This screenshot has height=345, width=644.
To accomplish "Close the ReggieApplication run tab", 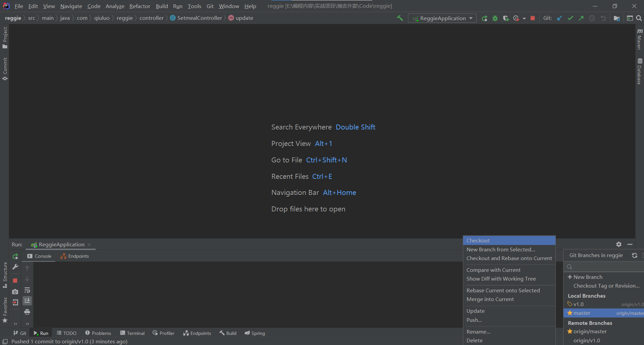I will (x=89, y=245).
